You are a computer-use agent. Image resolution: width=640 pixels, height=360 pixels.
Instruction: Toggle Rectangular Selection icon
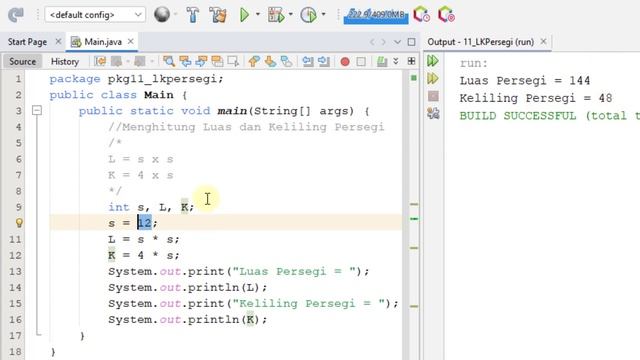tap(233, 62)
